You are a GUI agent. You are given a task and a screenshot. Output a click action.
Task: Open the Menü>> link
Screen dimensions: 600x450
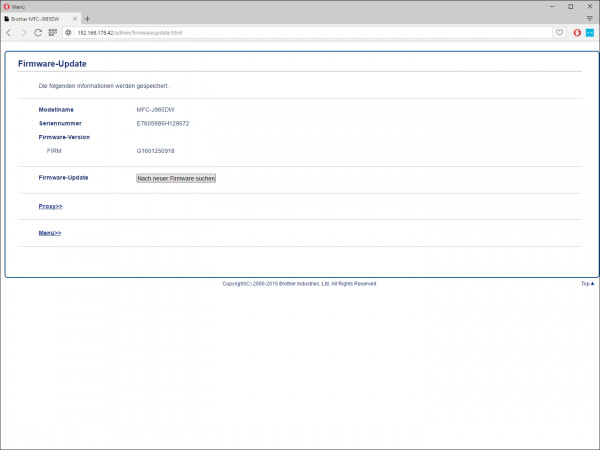click(x=50, y=233)
